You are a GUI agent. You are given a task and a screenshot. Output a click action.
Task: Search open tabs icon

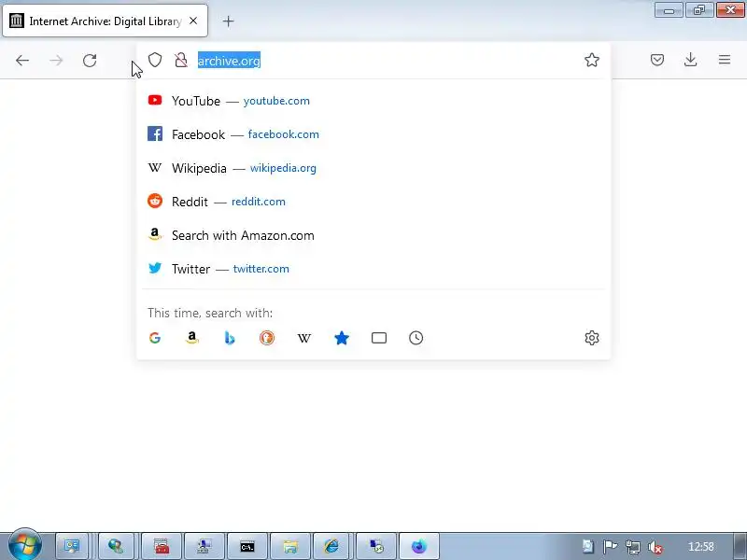click(x=379, y=338)
